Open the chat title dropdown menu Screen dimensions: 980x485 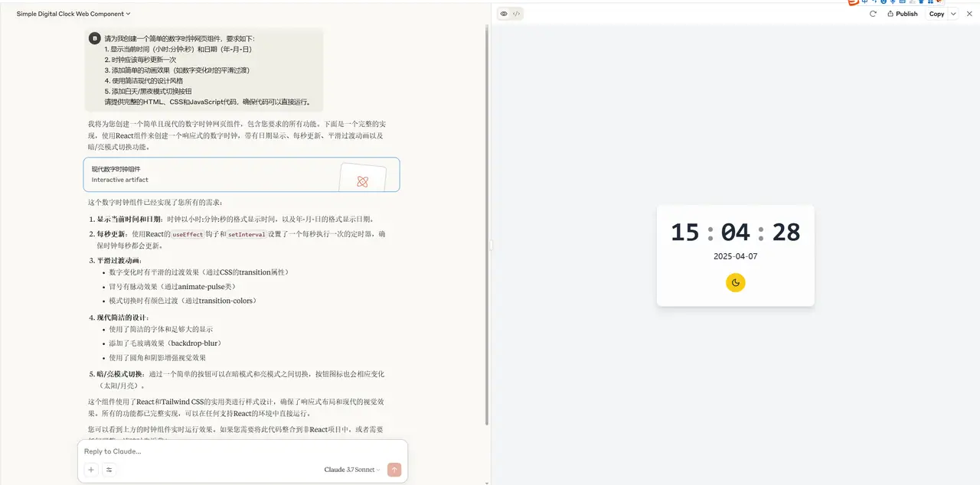(x=73, y=14)
